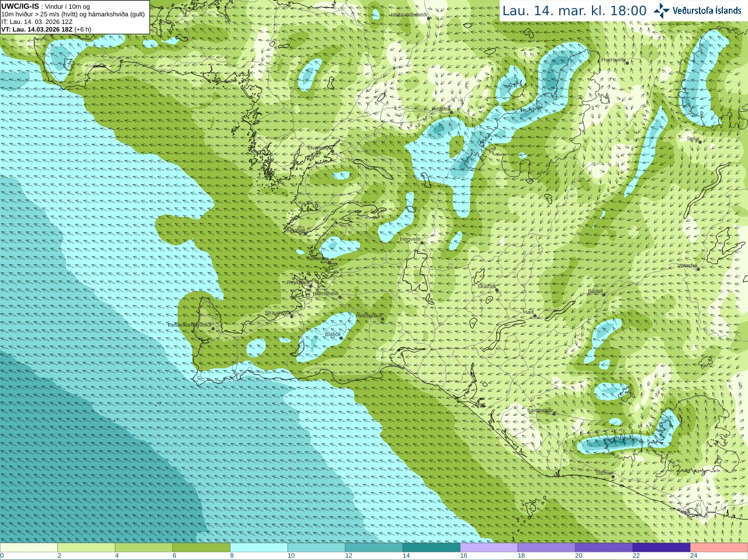Click the Holtavörðuheiði station dot

(x=429, y=18)
